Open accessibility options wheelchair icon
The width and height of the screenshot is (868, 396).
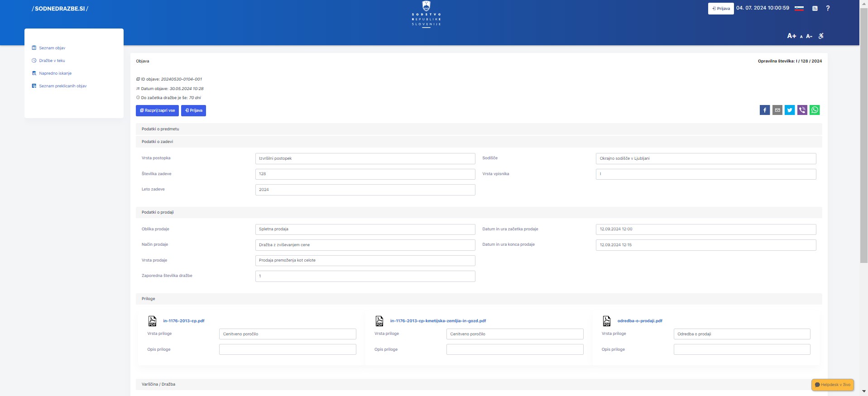[821, 36]
